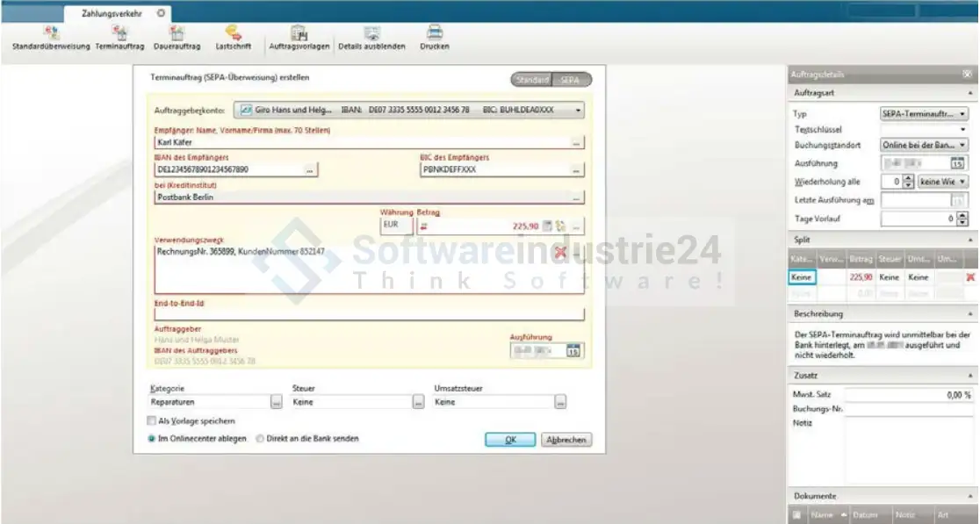The height and width of the screenshot is (524, 980).
Task: Switch to the Zahlungsverkehr tab
Action: (111, 14)
